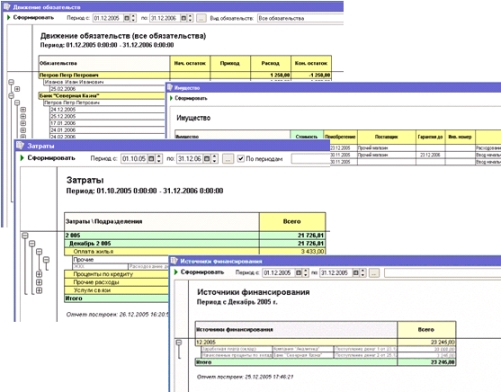The height and width of the screenshot is (392, 501).
Task: Click start date field 01.12.2005 in Движение обязательств
Action: (x=108, y=18)
